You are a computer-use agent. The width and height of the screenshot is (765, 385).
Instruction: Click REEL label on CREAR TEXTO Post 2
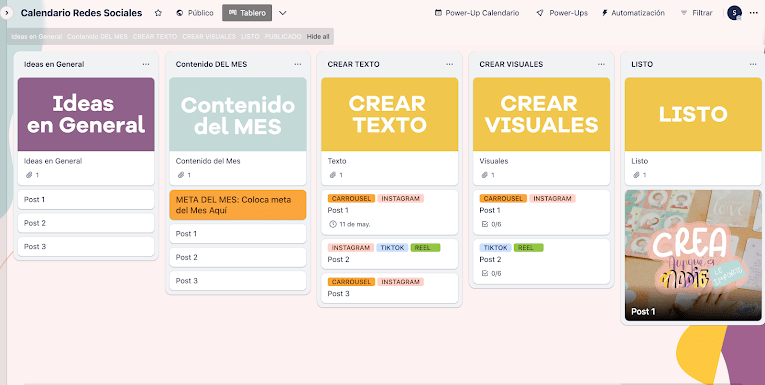425,248
